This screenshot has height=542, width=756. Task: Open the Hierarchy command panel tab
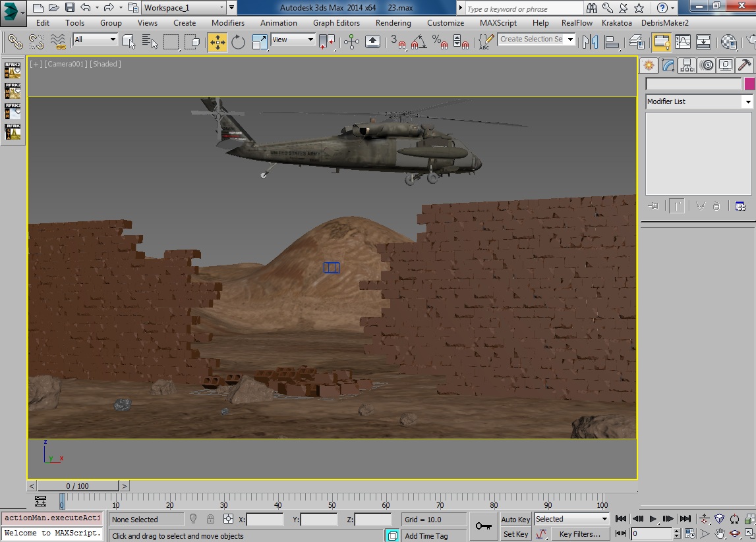coord(687,65)
